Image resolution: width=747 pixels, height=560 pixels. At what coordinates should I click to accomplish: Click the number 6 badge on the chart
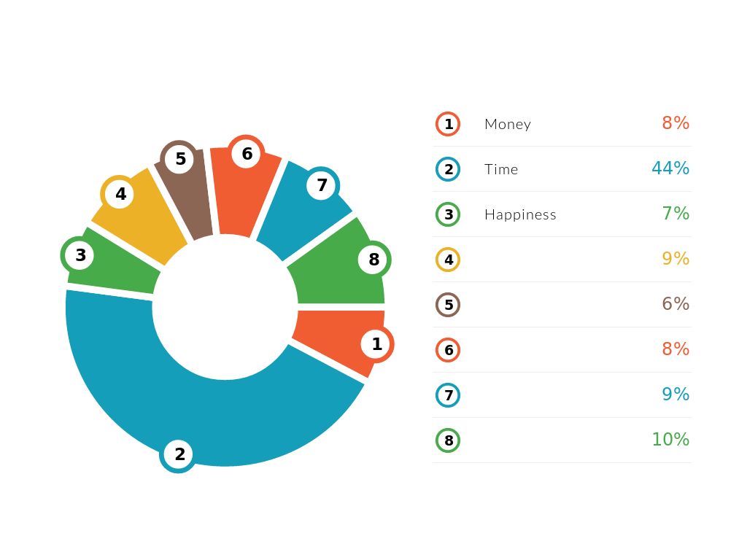click(x=247, y=154)
